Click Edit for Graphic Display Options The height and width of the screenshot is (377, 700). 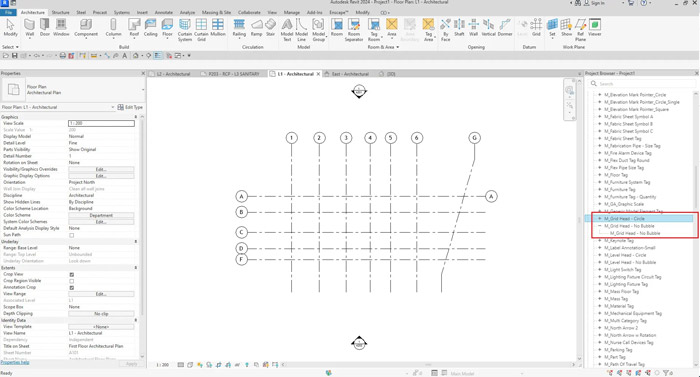pyautogui.click(x=101, y=176)
